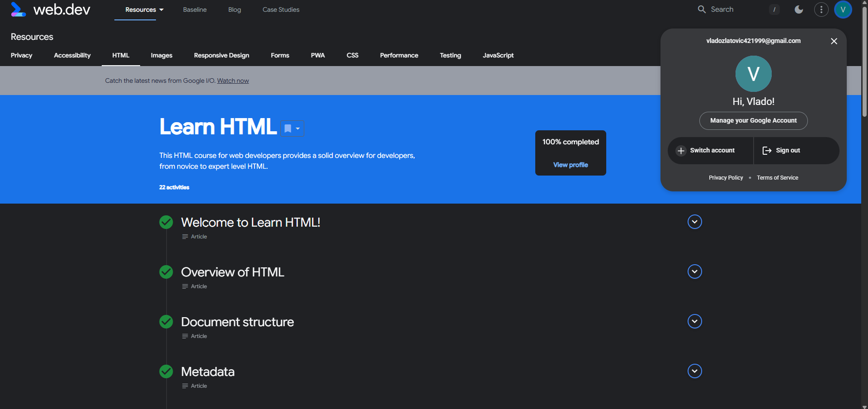Screen dimensions: 868x409
Task: Click the Sign out button
Action: click(x=797, y=151)
